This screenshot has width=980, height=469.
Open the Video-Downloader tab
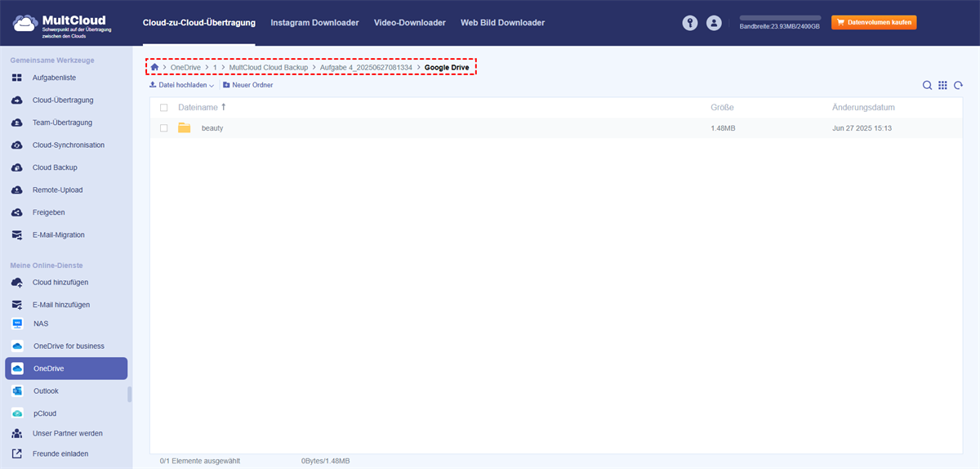410,23
